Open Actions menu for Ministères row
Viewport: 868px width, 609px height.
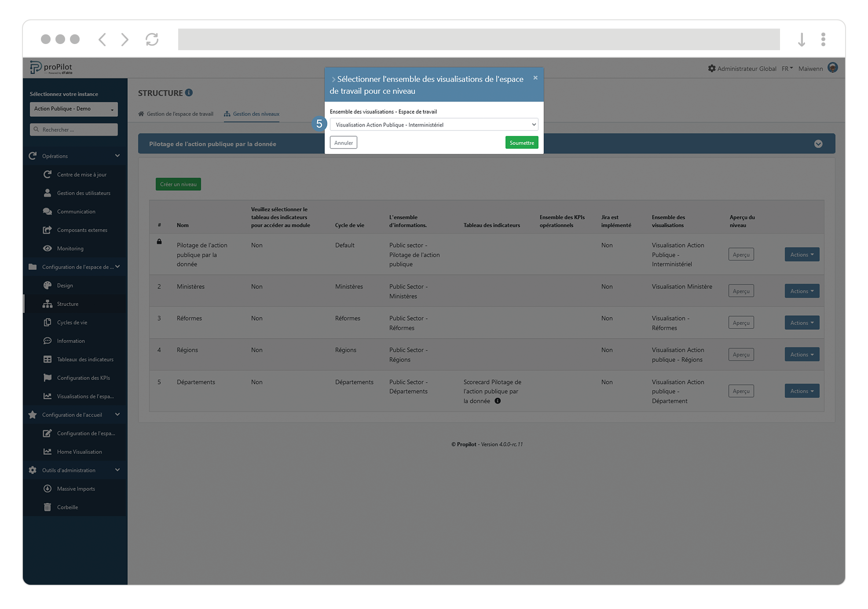(802, 290)
